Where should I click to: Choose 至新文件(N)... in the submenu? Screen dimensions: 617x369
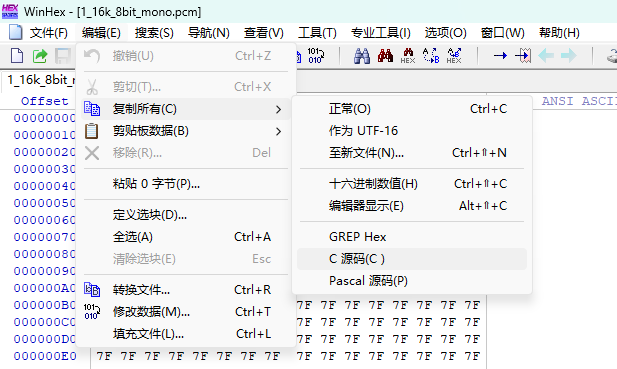412,153
